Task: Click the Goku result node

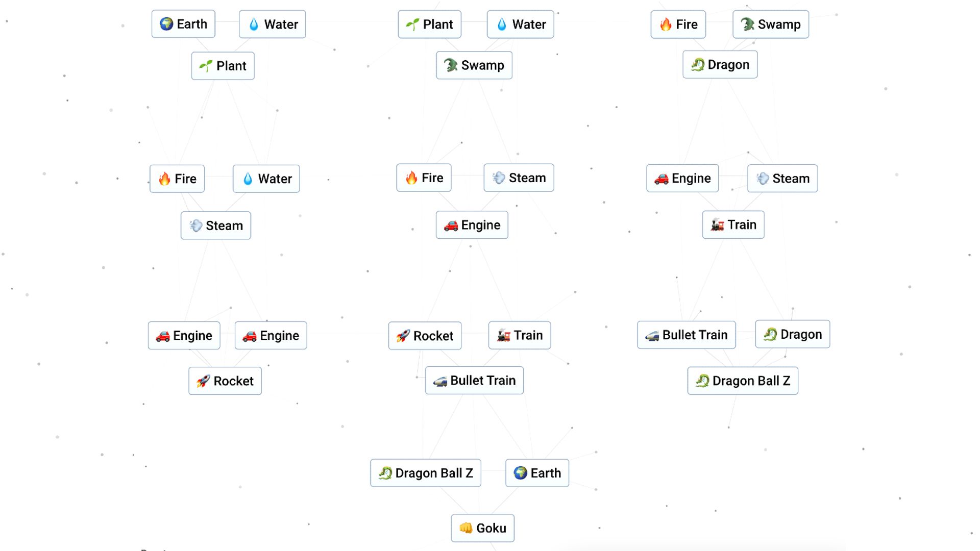Action: 482,528
